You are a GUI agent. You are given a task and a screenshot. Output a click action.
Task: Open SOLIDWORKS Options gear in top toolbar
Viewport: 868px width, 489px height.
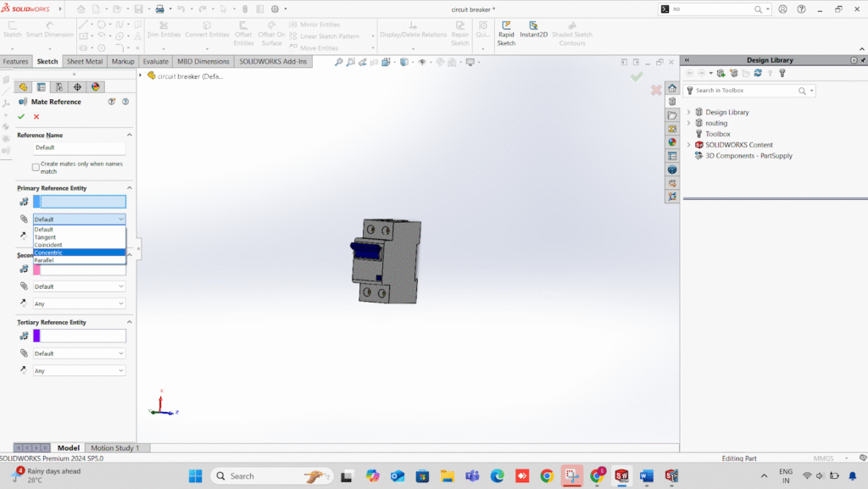tap(275, 9)
